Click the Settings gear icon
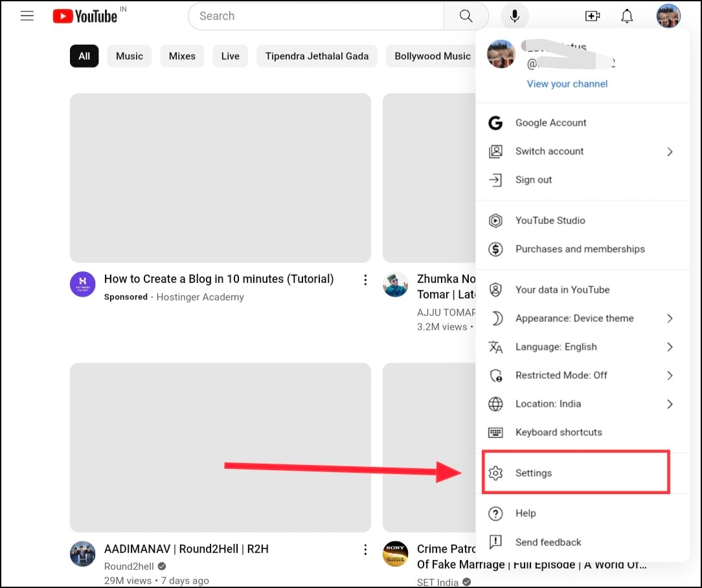The height and width of the screenshot is (588, 702). coord(495,473)
